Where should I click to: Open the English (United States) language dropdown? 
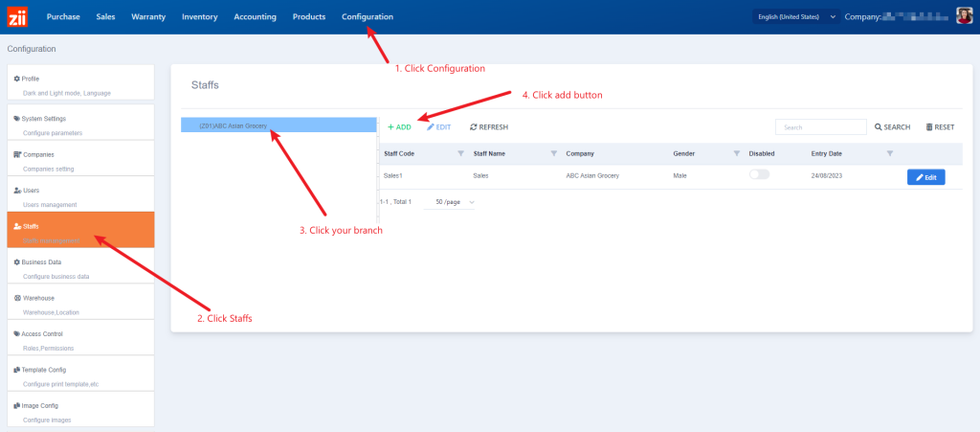coord(796,16)
